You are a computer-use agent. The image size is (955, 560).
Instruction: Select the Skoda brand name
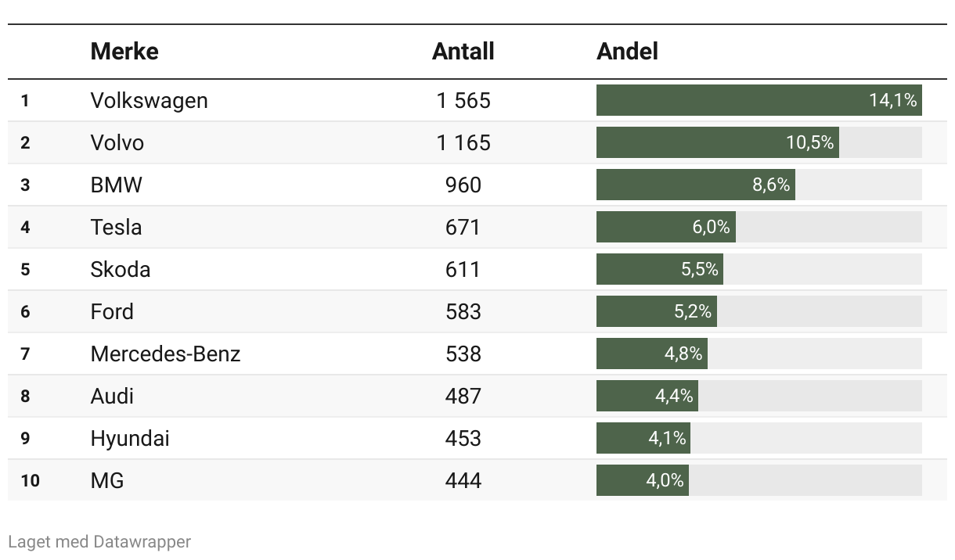pos(121,270)
